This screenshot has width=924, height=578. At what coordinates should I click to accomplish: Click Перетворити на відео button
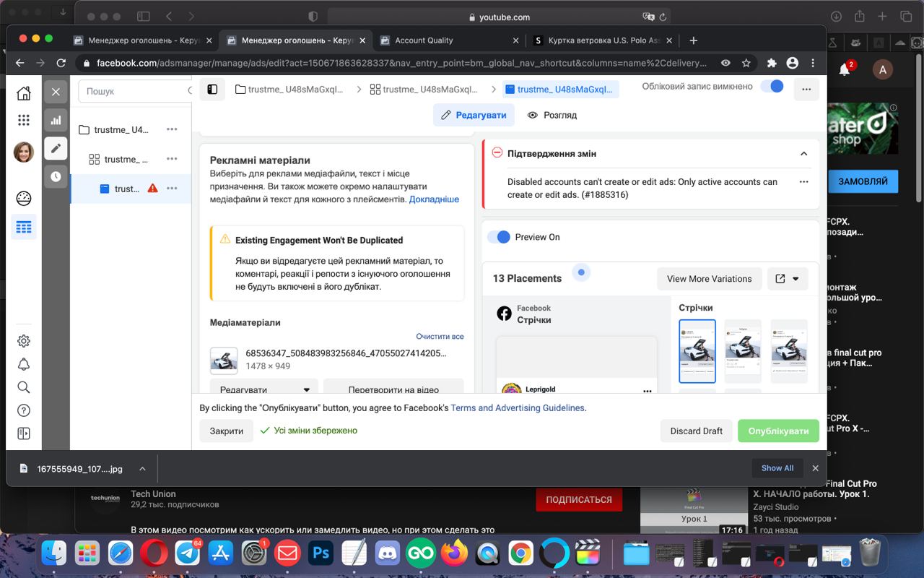coord(393,388)
